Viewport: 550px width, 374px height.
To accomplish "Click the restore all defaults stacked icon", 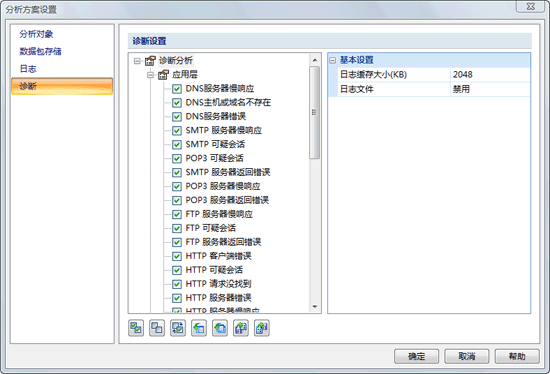I will (x=220, y=328).
